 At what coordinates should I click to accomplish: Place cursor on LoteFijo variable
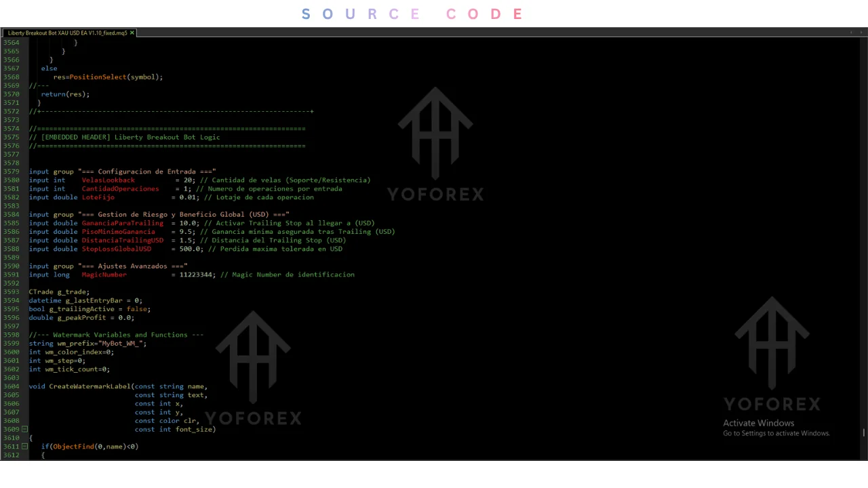98,197
